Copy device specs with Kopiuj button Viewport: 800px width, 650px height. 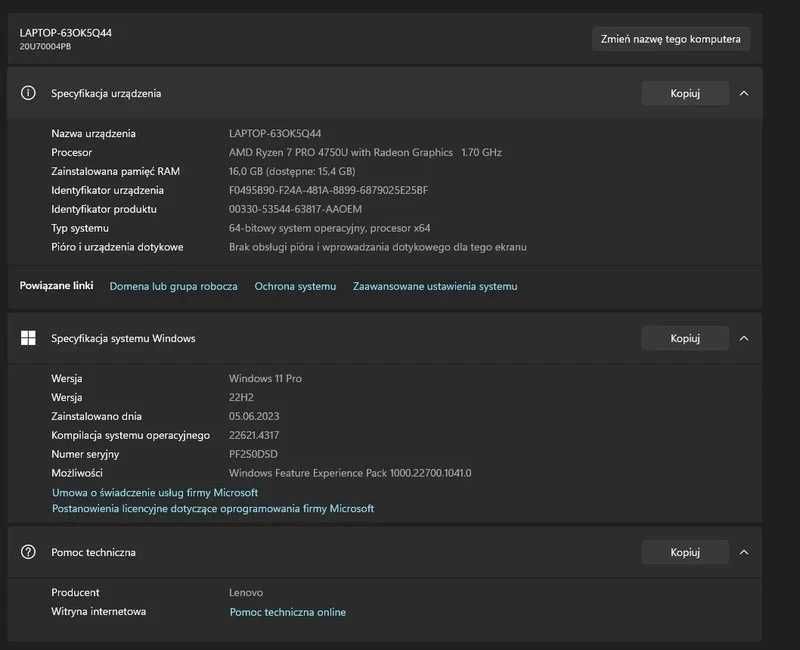click(685, 93)
